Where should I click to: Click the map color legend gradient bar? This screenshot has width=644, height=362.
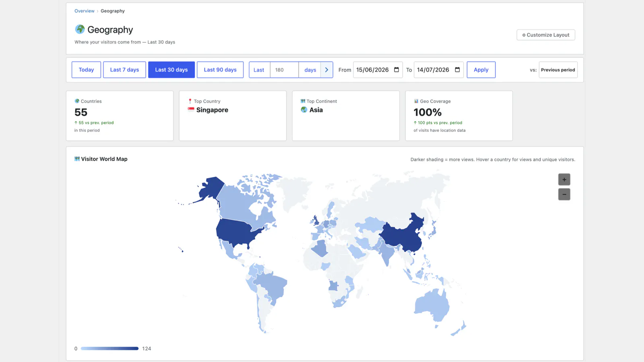tap(109, 348)
